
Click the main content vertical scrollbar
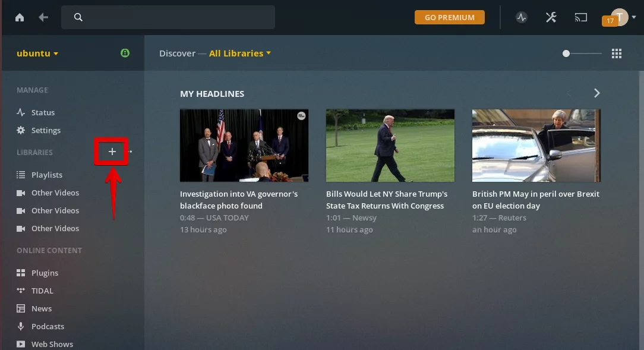click(641, 210)
